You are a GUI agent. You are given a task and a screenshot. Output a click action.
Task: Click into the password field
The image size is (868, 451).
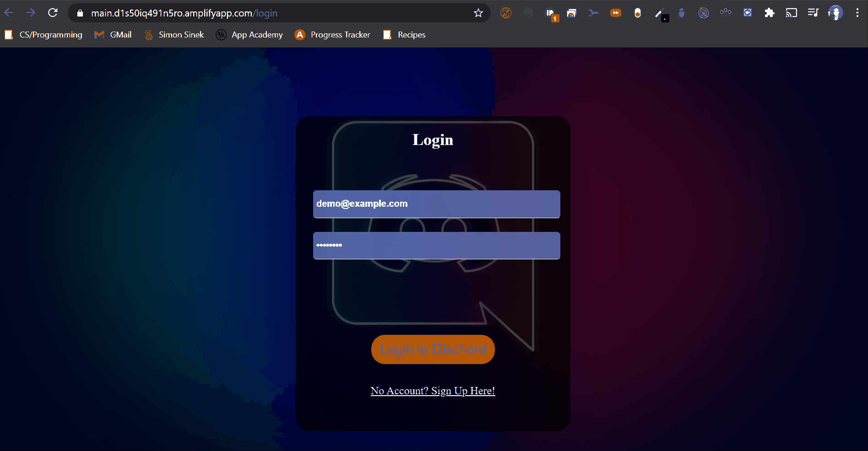(x=436, y=246)
